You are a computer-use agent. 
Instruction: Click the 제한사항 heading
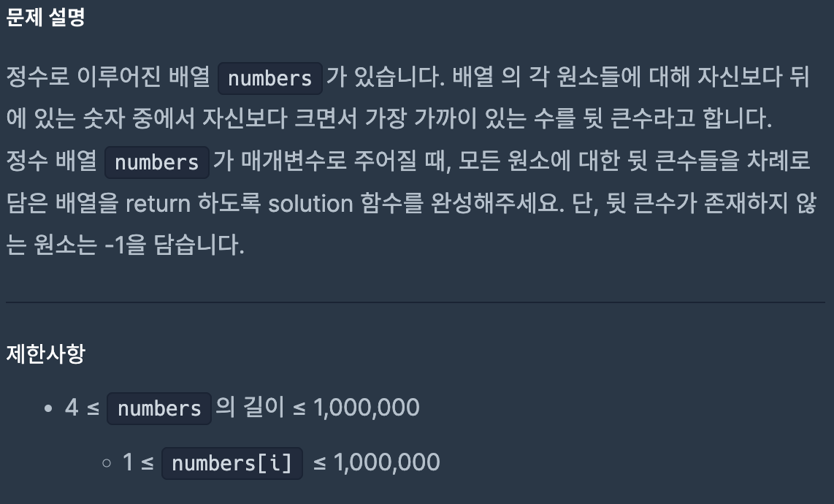pos(46,354)
